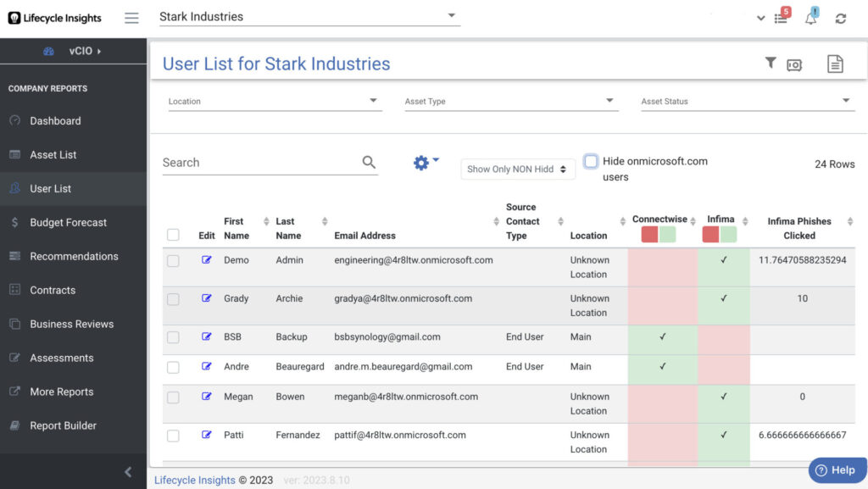Click the search magnifier icon

(x=369, y=162)
